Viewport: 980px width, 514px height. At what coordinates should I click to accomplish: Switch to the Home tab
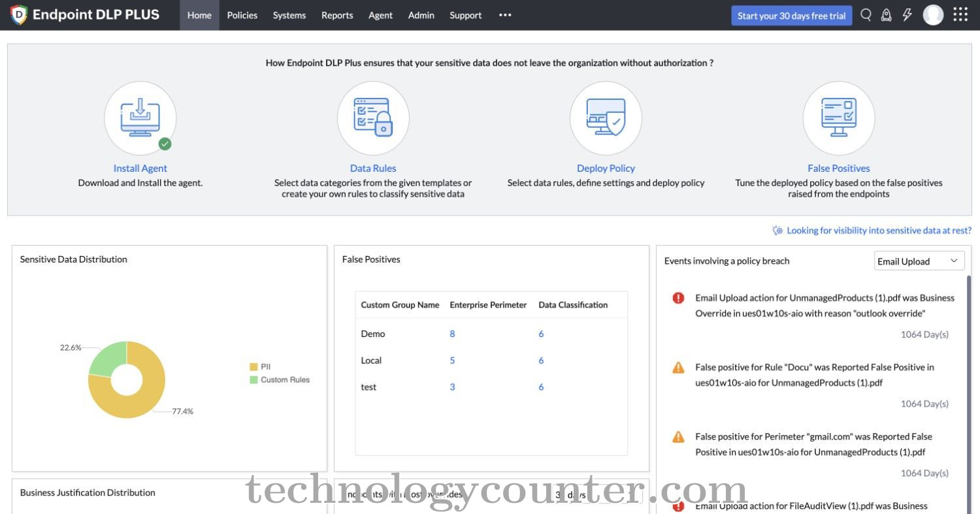click(x=199, y=15)
